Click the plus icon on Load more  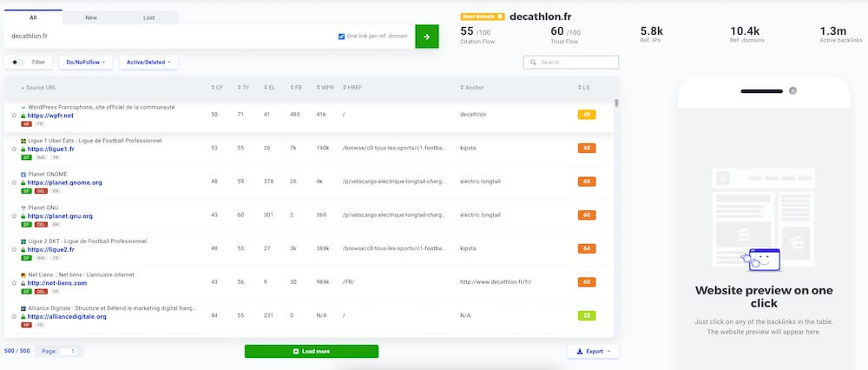[296, 351]
